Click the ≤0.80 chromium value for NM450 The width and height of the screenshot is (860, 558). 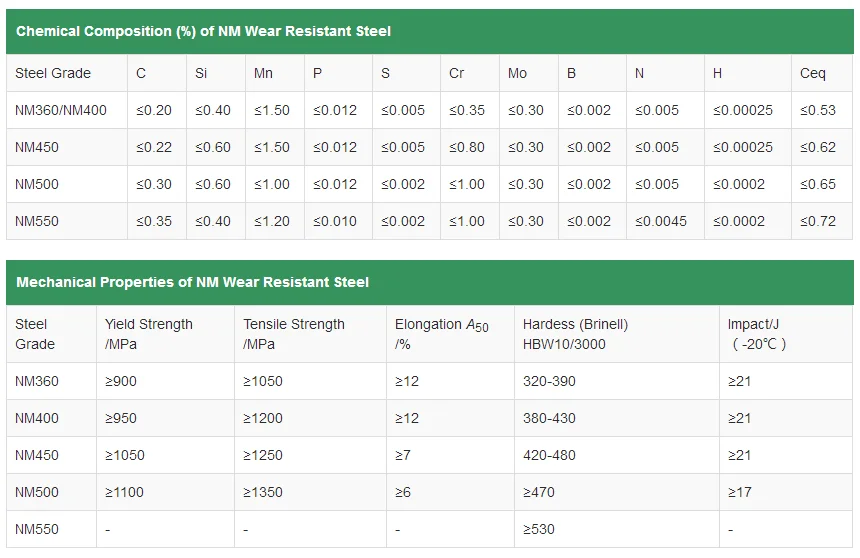click(467, 147)
